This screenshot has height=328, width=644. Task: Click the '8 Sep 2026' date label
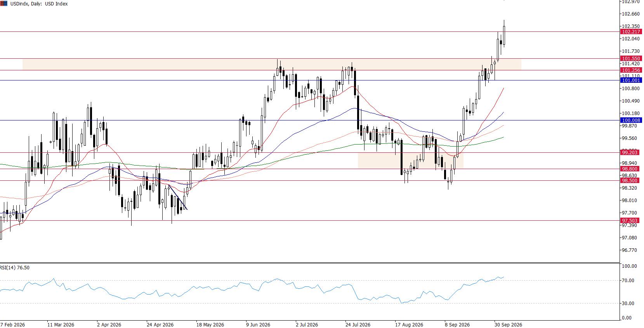click(457, 325)
